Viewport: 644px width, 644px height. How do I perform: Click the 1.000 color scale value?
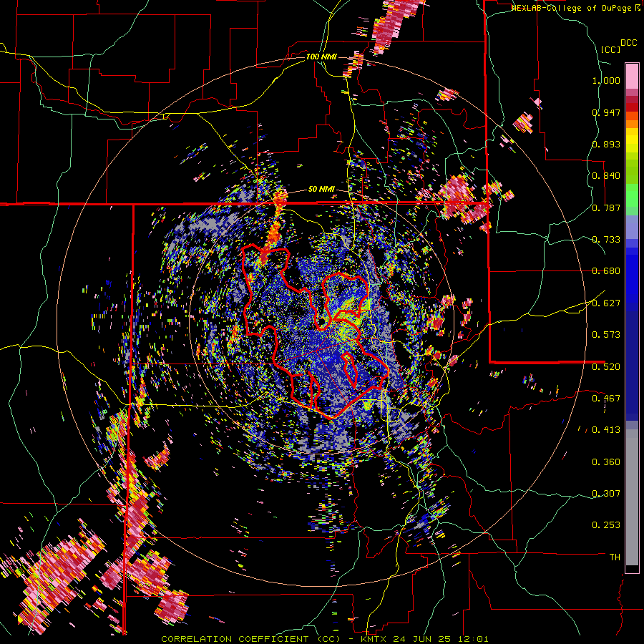606,80
